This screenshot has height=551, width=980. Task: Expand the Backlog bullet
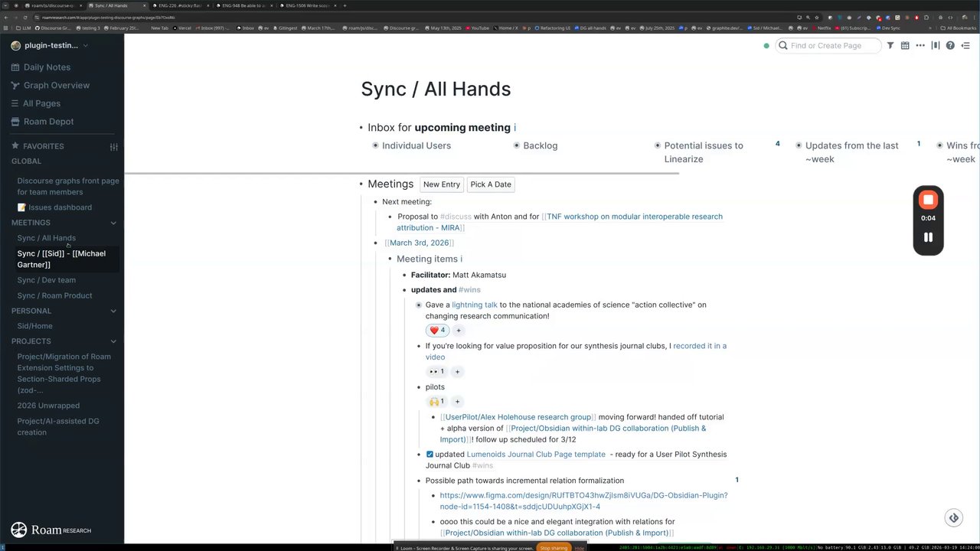point(517,145)
